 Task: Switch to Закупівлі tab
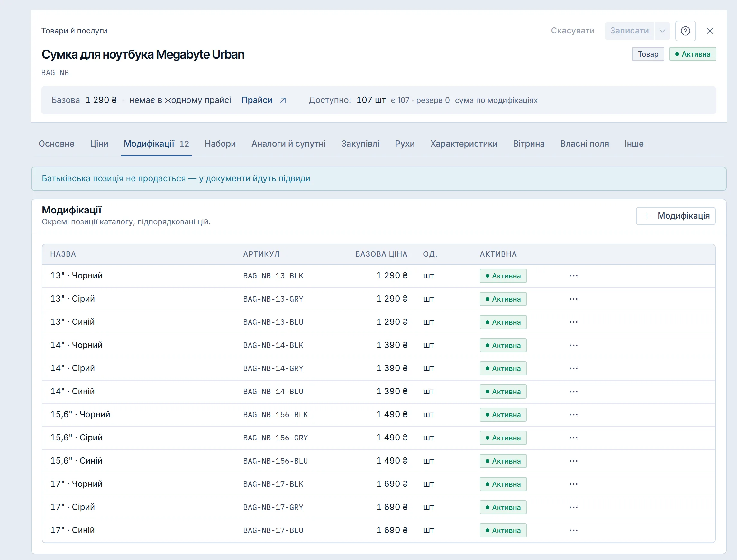360,144
